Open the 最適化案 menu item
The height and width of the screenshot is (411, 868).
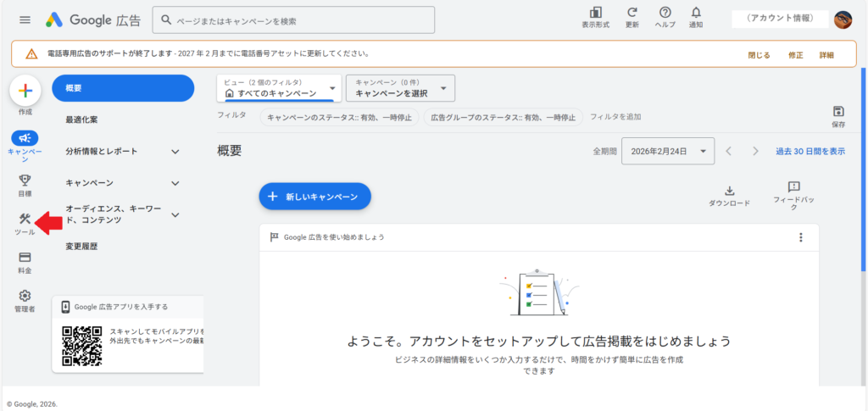(82, 120)
